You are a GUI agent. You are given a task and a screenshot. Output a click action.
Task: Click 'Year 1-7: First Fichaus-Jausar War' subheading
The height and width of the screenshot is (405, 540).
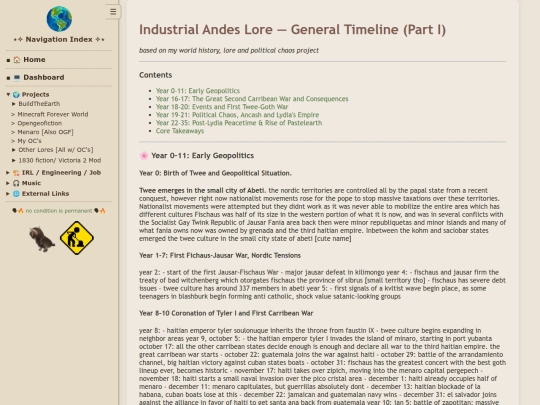(x=220, y=256)
